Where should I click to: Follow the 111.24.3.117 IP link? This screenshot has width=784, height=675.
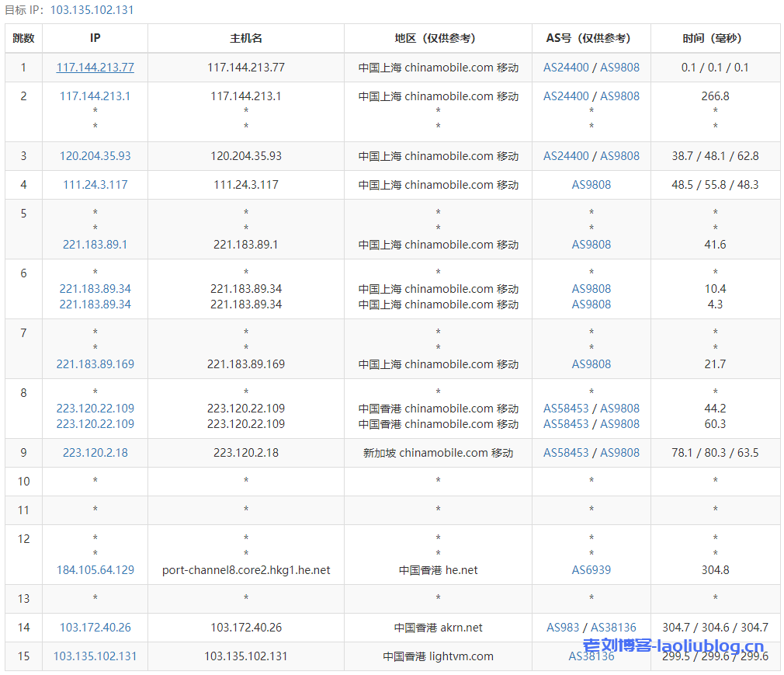(x=95, y=185)
